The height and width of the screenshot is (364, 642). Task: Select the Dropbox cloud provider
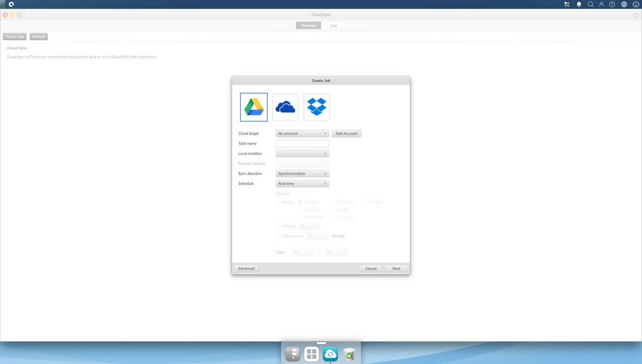click(x=317, y=107)
